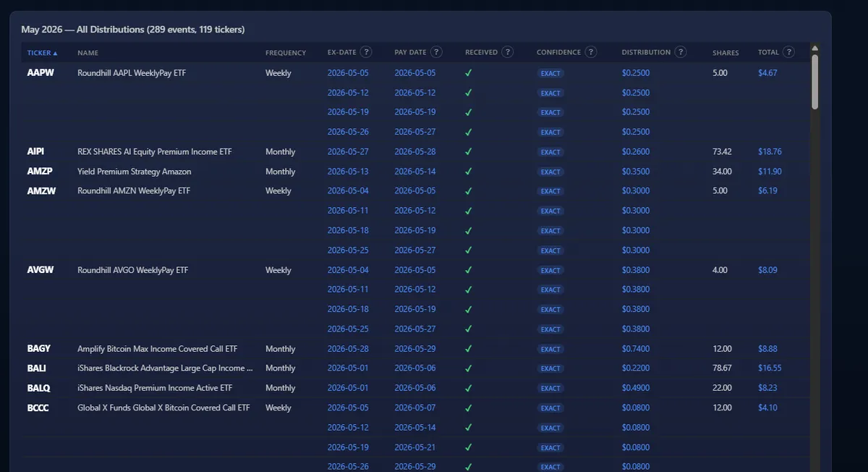Grab the table's vertical scrollbar thumb
Viewport: 868px width, 472px height.
pos(815,82)
